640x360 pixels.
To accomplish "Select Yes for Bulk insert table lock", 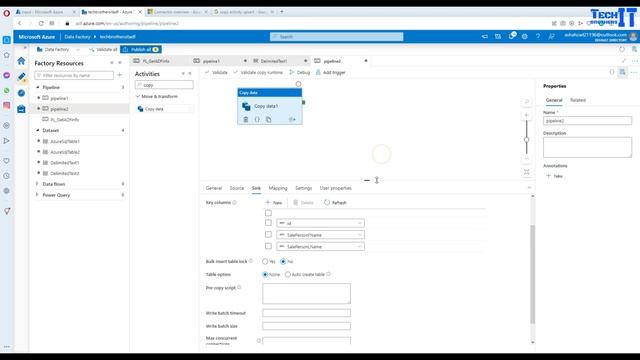I will pyautogui.click(x=265, y=261).
